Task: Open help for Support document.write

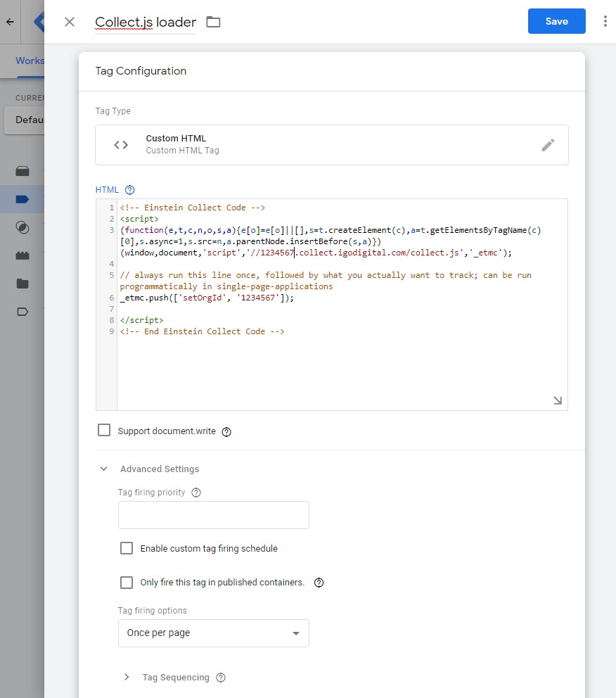Action: click(226, 432)
